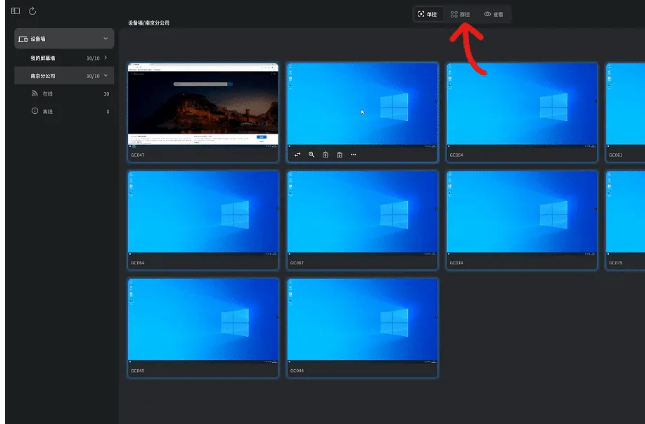The image size is (645, 424).
Task: Click the magnifier zoom icon on hovered card
Action: (x=311, y=155)
